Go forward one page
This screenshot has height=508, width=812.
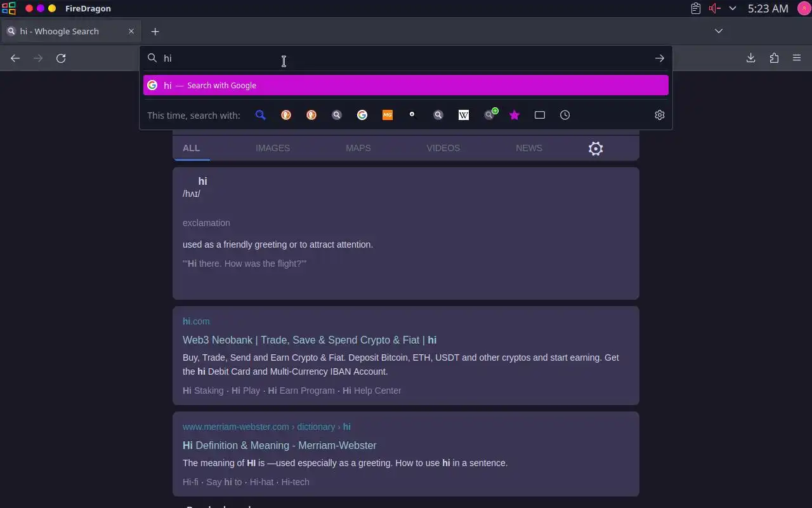pyautogui.click(x=38, y=58)
